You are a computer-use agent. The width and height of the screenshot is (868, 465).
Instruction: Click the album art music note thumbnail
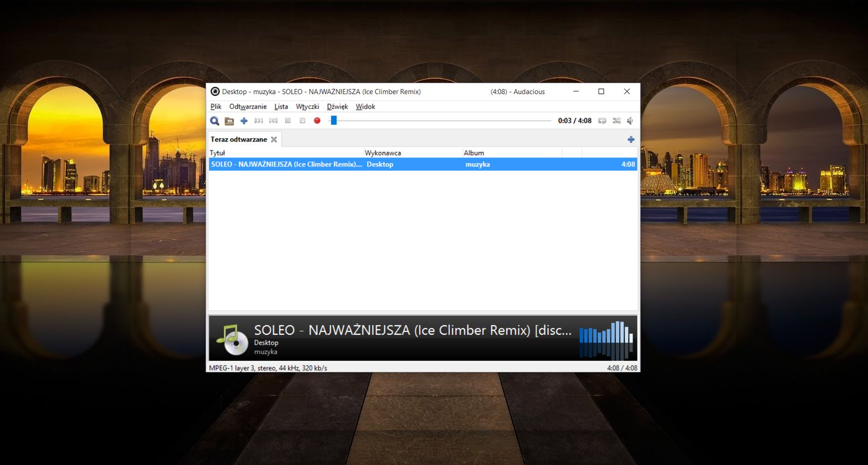tap(232, 339)
